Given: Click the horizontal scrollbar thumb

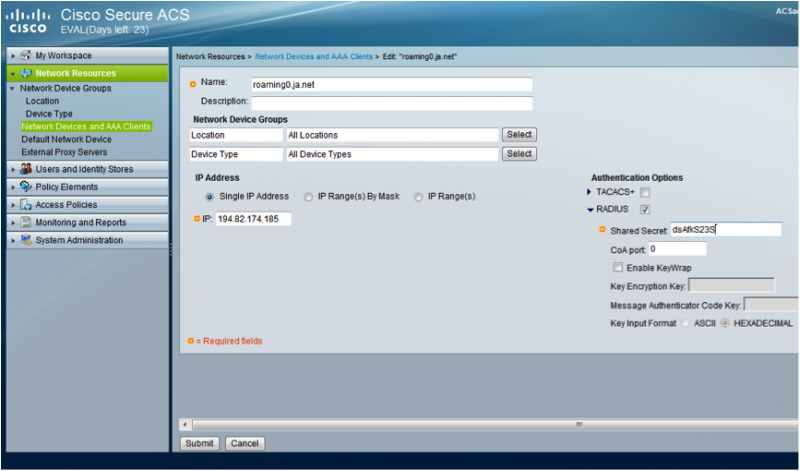Looking at the screenshot, I should point(497,425).
